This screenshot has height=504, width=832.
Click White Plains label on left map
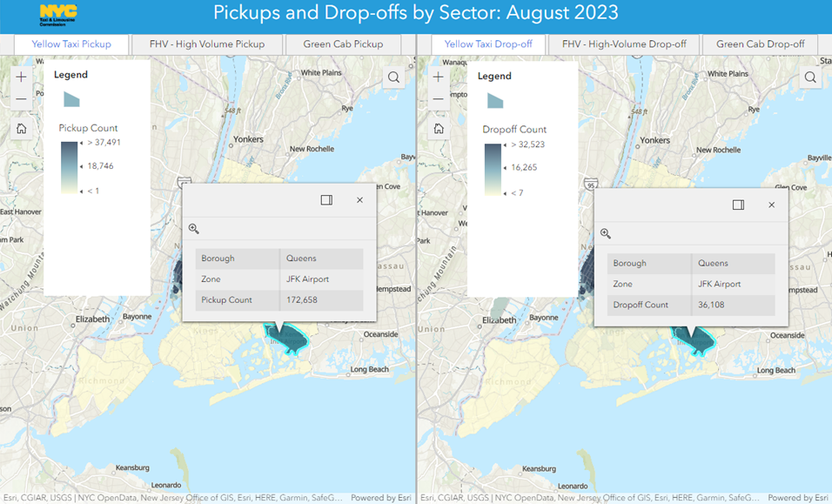[321, 72]
